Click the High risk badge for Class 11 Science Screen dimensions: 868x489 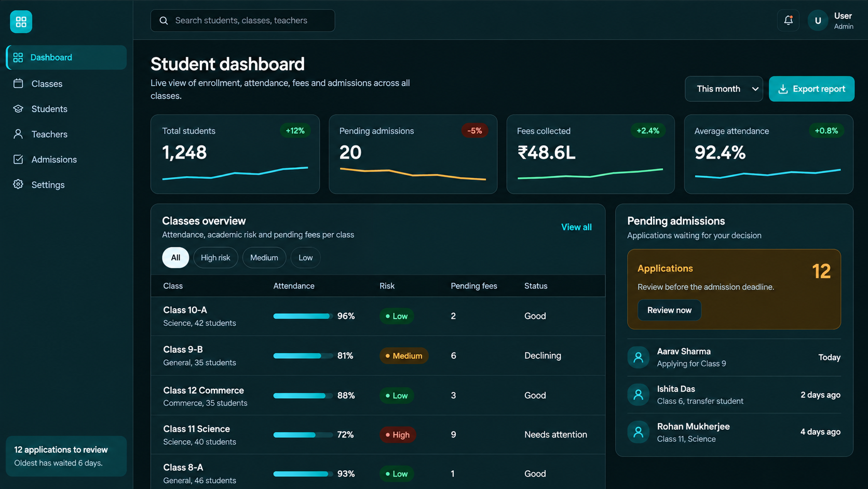[x=398, y=435]
